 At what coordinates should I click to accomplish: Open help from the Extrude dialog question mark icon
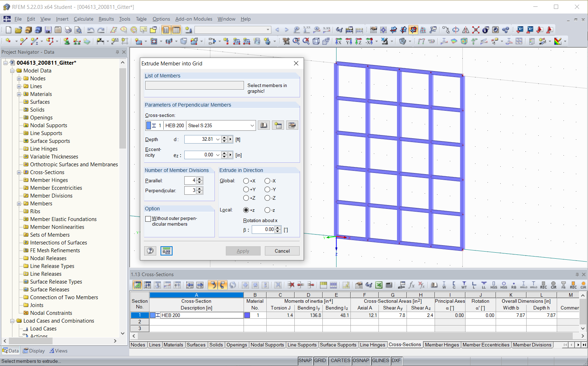coord(150,251)
